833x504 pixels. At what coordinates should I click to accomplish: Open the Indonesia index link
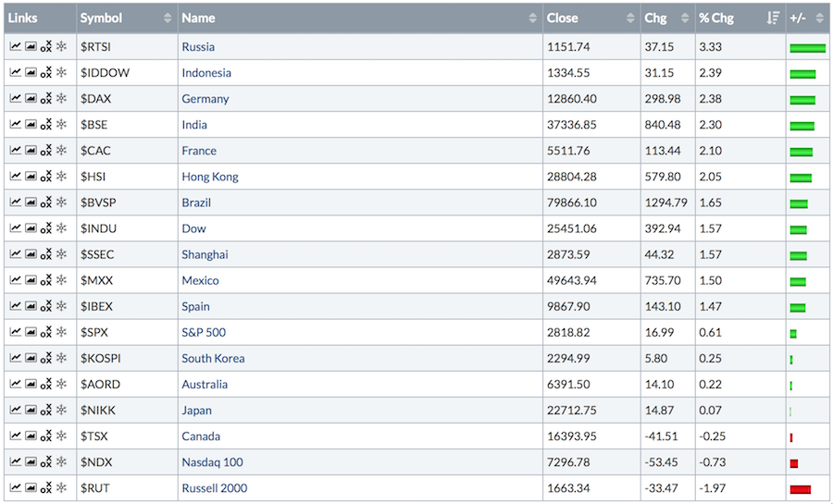pyautogui.click(x=206, y=73)
